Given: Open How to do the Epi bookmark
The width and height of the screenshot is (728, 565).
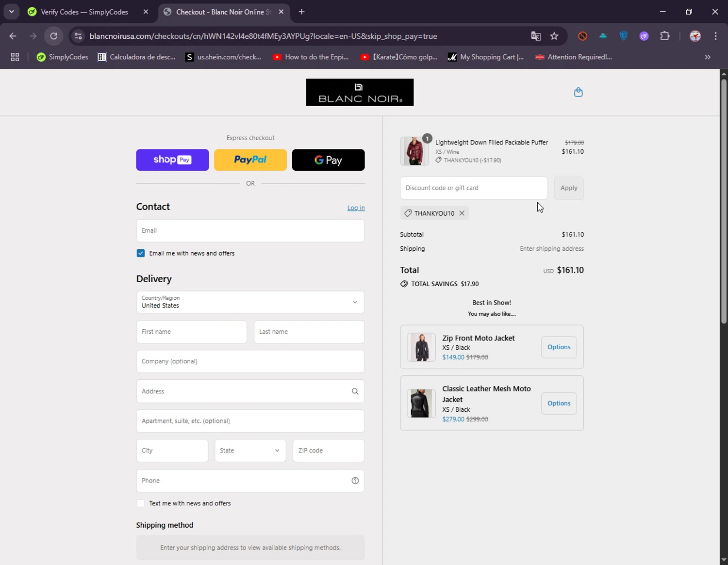Looking at the screenshot, I should 311,57.
